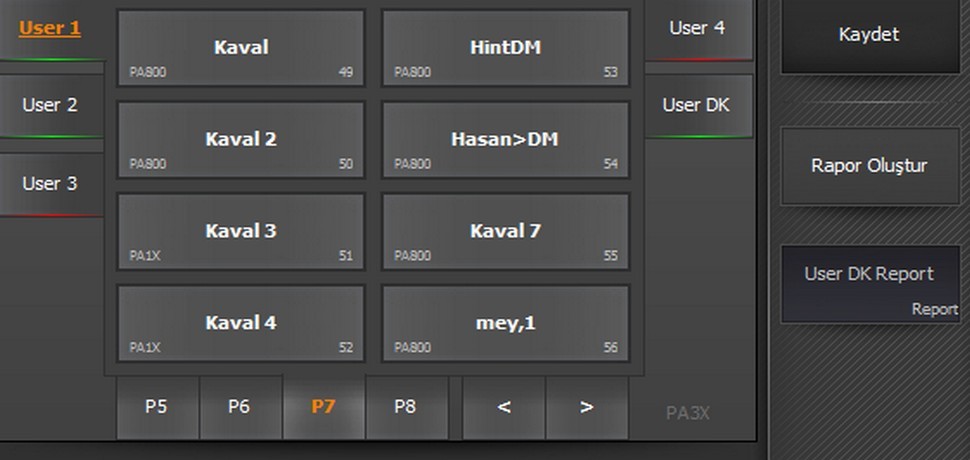The image size is (970, 460).
Task: Pick the Kaval 4 sound slot
Action: [241, 324]
